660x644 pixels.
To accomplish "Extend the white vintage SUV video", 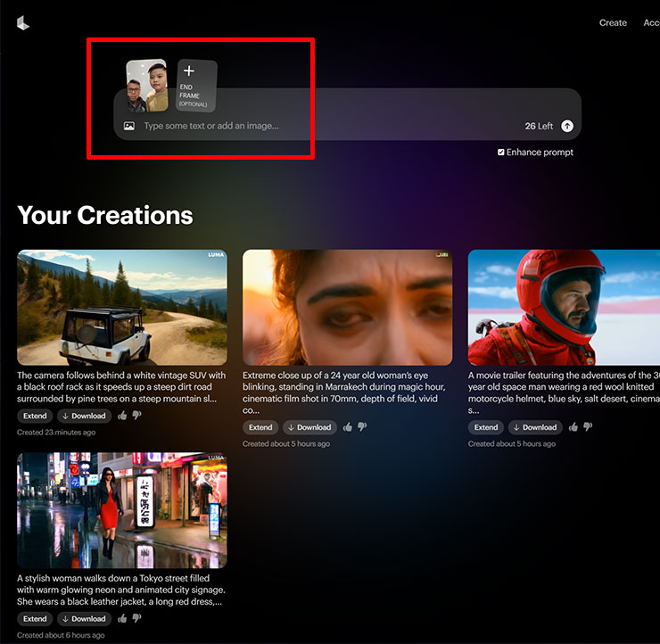I will coord(35,416).
